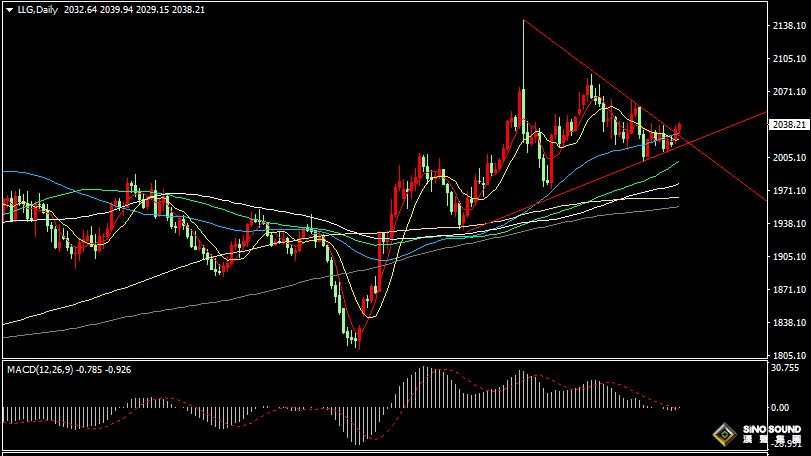
Task: Click the 2138.10 price axis label
Action: click(x=788, y=26)
